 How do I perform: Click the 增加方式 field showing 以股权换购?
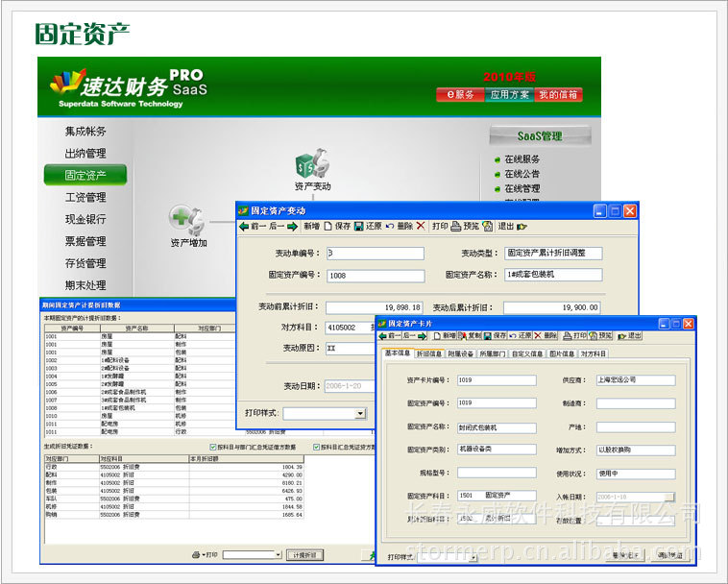[636, 450]
